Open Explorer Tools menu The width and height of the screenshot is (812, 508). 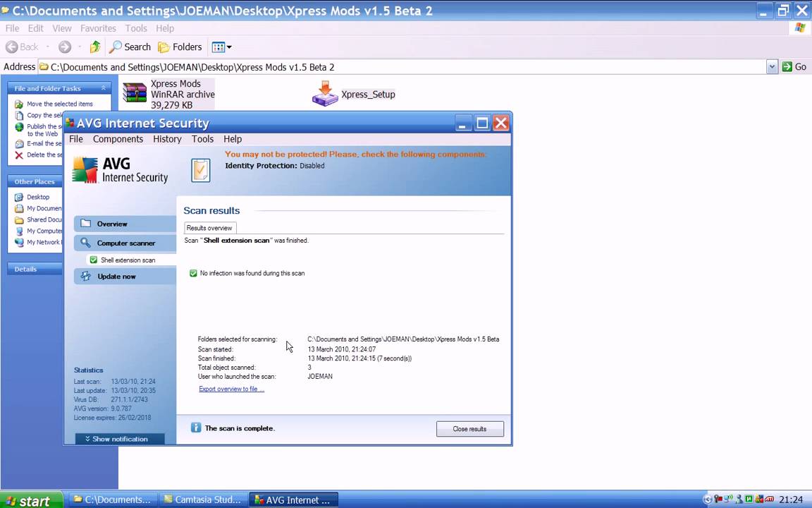[x=135, y=28]
